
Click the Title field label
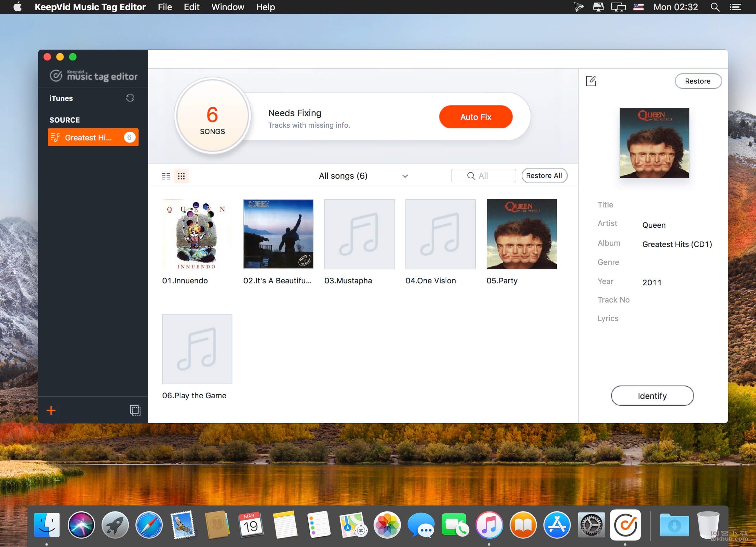tap(605, 205)
